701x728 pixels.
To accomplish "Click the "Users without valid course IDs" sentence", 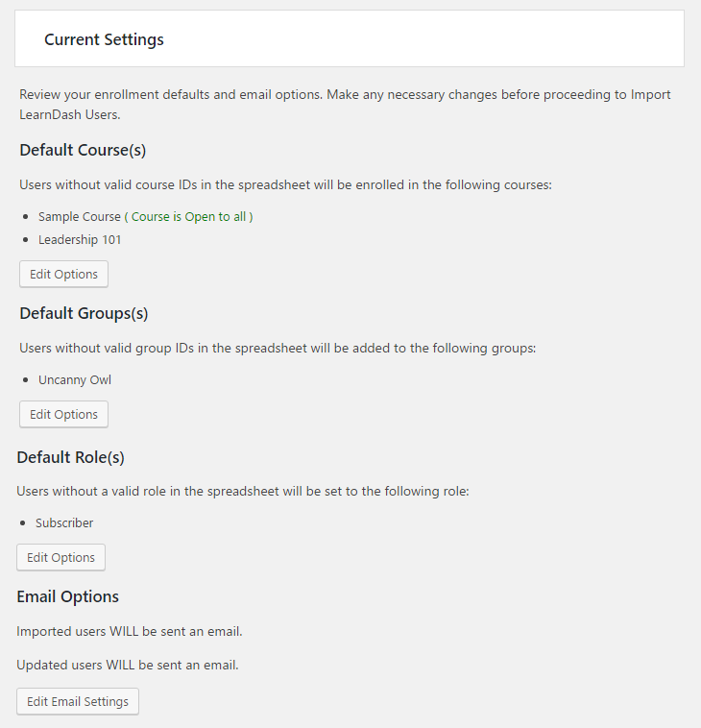I will [x=285, y=184].
